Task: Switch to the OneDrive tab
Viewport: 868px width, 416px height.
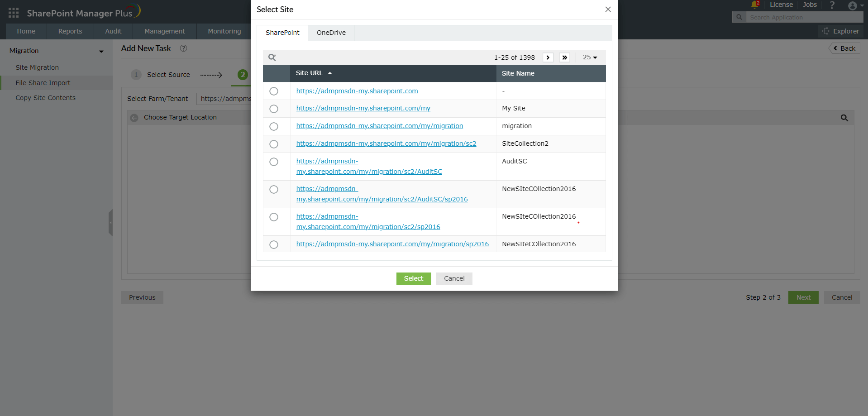Action: point(331,32)
